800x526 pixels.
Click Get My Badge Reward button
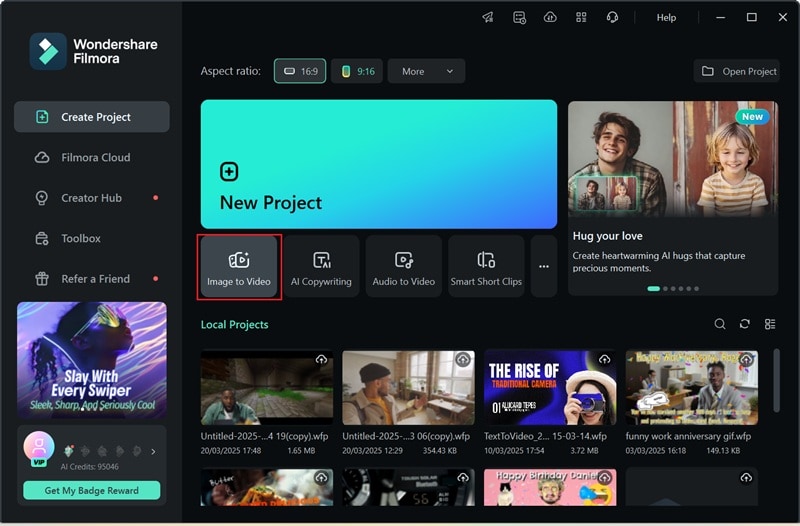[92, 490]
